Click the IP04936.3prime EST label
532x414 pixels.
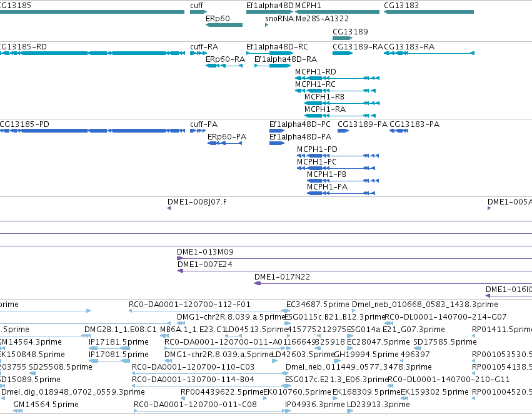(315, 405)
